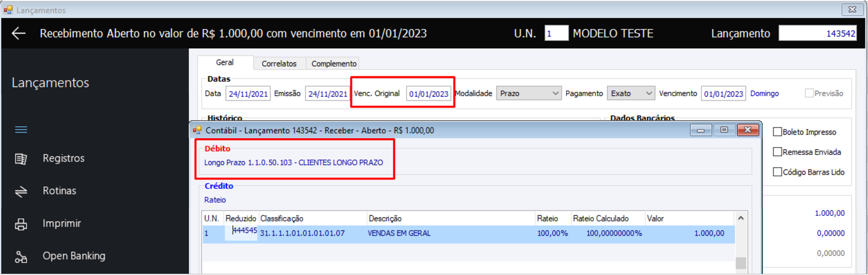Click the Data field 24/11/2021

point(248,94)
